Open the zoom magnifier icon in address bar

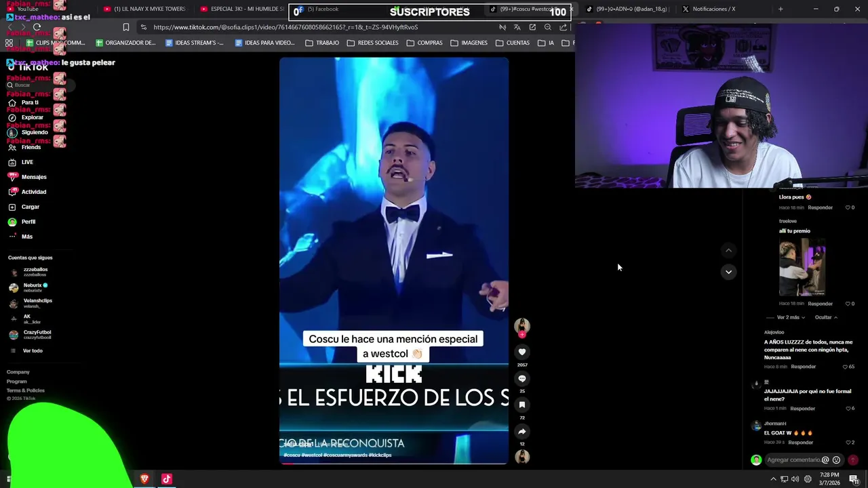point(548,27)
